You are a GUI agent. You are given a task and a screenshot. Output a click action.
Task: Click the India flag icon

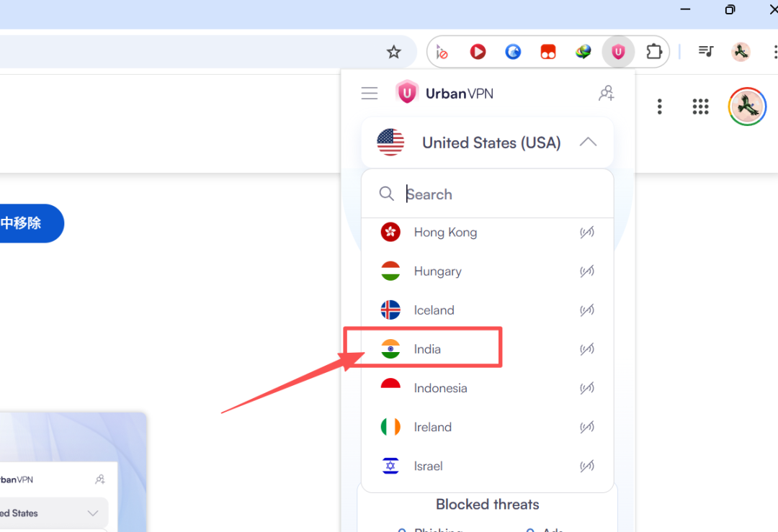point(390,349)
